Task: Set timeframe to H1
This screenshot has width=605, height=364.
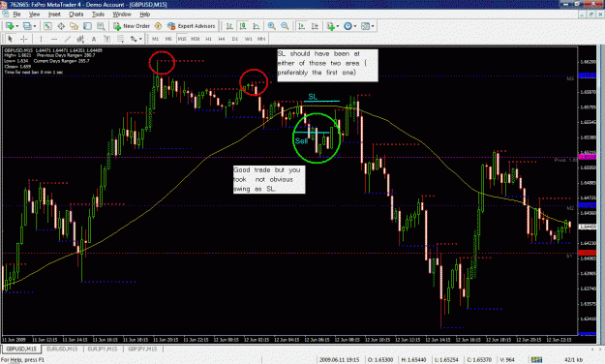Action: click(208, 39)
